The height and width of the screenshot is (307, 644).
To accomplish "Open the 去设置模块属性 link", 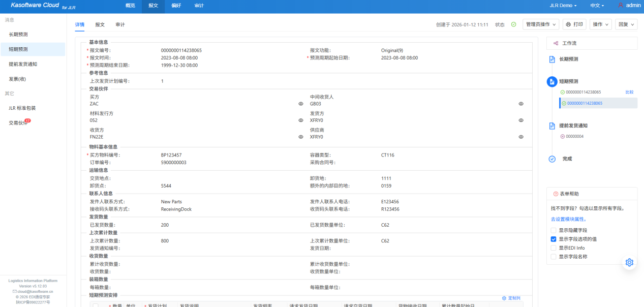I will click(x=568, y=219).
